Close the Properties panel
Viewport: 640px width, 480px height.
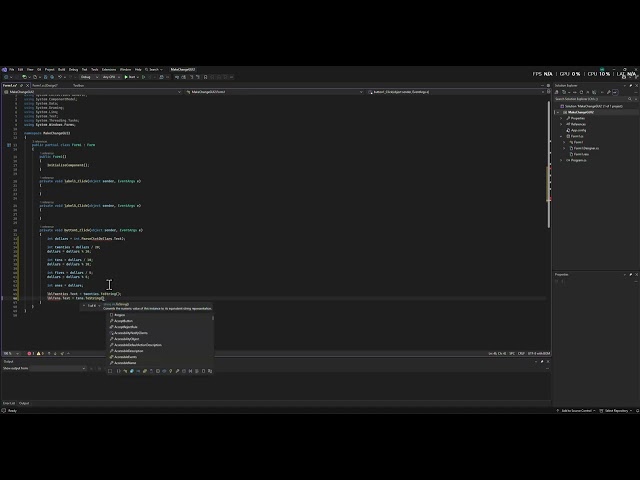pyautogui.click(x=636, y=274)
